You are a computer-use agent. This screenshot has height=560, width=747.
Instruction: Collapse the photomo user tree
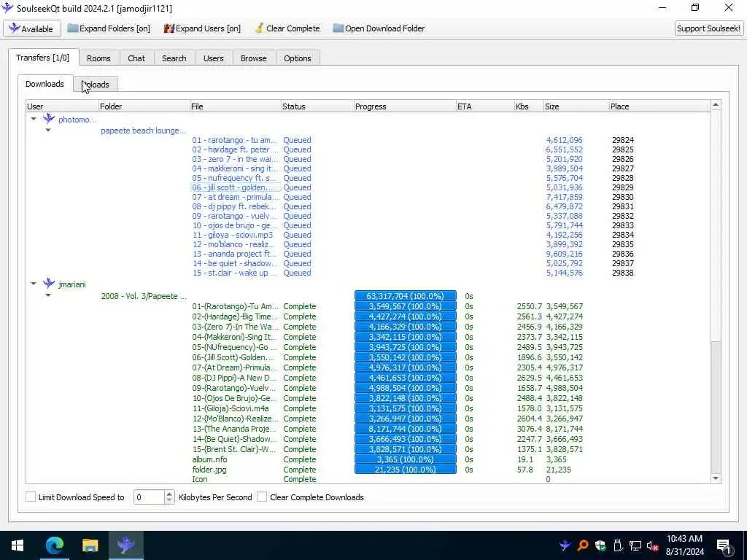tap(34, 119)
